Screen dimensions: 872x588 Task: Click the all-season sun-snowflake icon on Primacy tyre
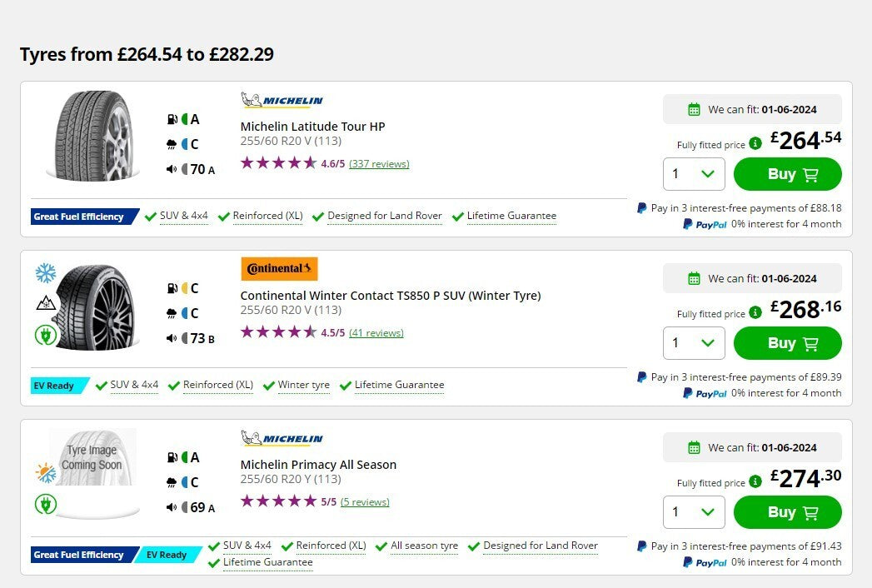point(45,473)
